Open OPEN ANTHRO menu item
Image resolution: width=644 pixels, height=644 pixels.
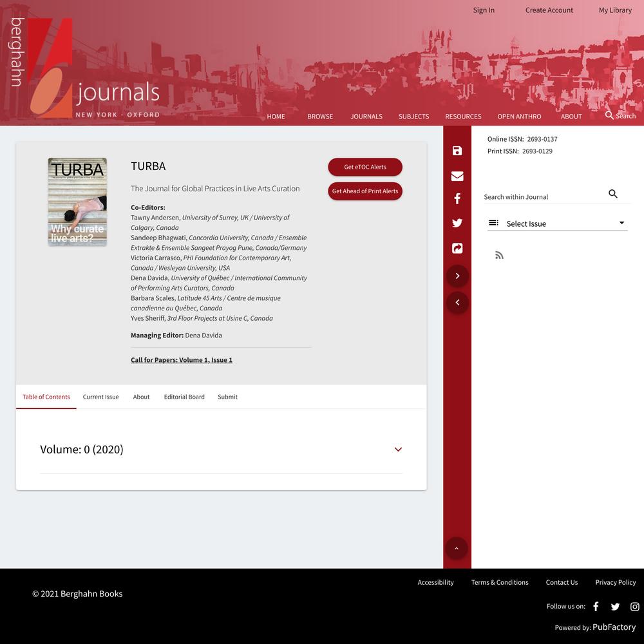point(519,117)
